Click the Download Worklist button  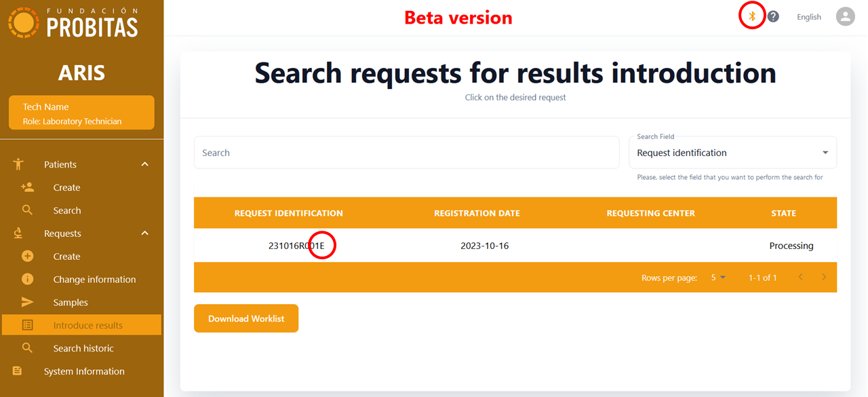246,318
